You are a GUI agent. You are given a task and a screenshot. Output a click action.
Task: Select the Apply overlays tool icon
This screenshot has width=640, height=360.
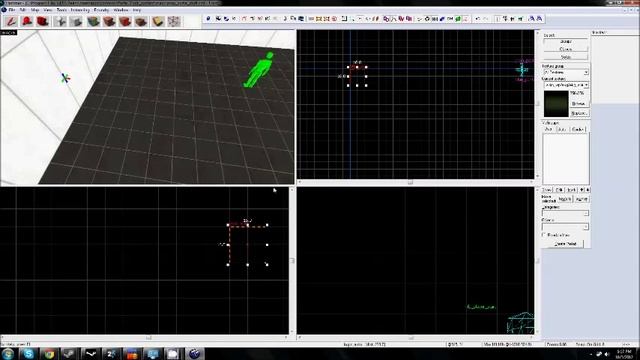[x=141, y=21]
